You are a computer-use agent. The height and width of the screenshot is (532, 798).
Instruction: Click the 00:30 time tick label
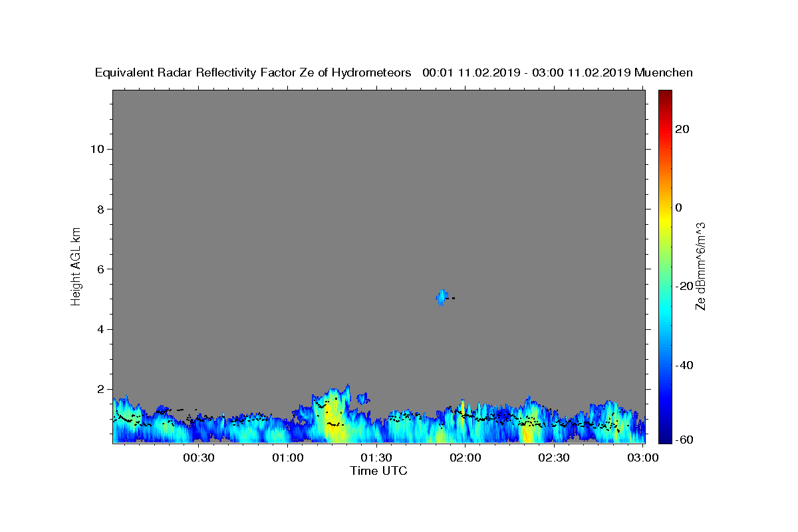[199, 458]
